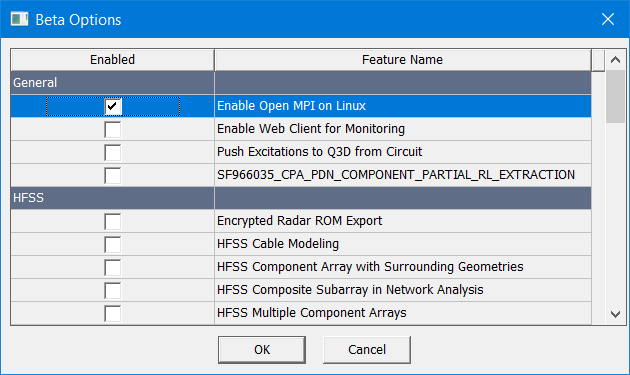Select 'Enable Web Client for Monitoring' text
This screenshot has width=630, height=375.
(x=311, y=129)
